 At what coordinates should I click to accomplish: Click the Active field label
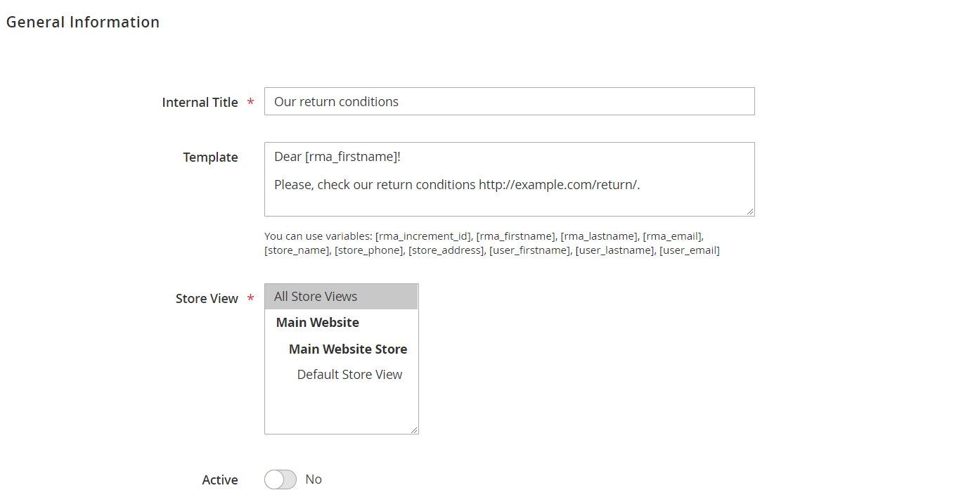[x=220, y=480]
